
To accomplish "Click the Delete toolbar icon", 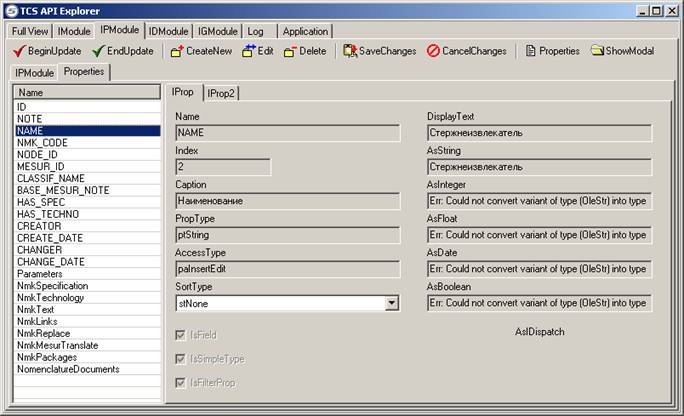I will [289, 51].
